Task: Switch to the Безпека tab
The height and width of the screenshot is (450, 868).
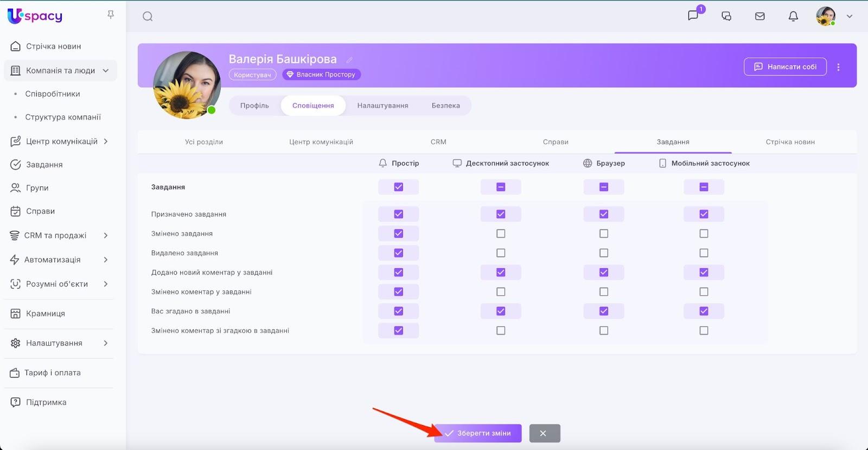Action: tap(445, 105)
